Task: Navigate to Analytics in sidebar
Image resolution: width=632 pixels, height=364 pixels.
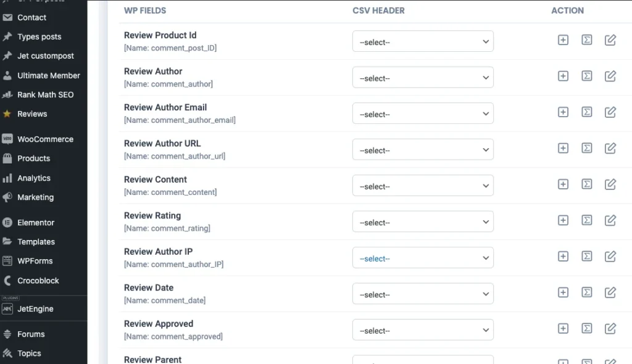Action: [34, 178]
